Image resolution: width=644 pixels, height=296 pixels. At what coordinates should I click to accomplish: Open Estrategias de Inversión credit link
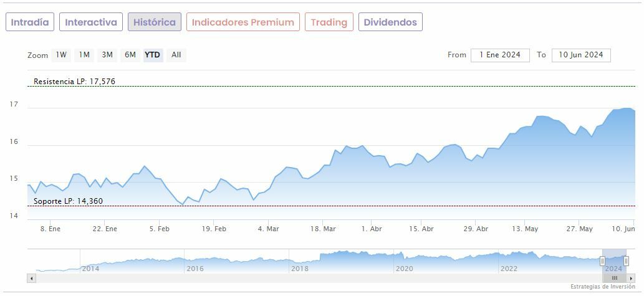pyautogui.click(x=603, y=287)
